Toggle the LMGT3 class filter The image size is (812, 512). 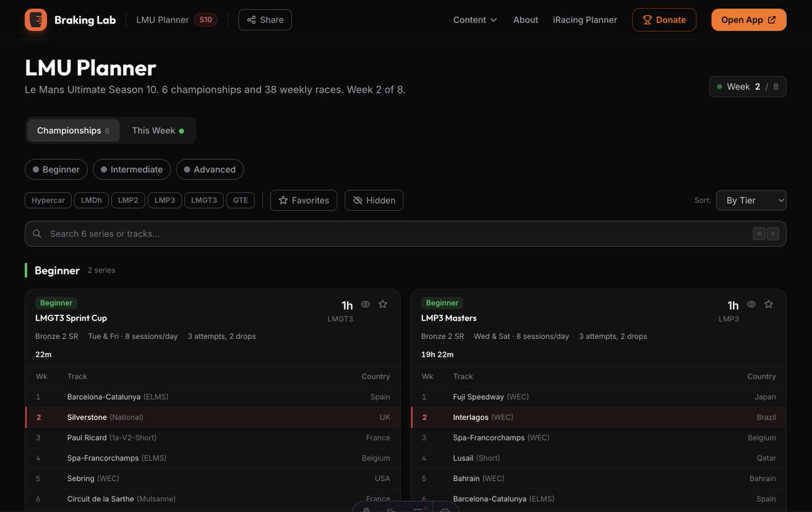point(204,200)
